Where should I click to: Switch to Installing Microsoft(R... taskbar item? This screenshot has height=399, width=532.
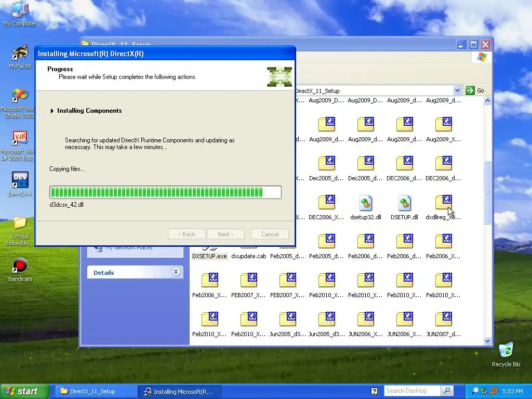(180, 392)
